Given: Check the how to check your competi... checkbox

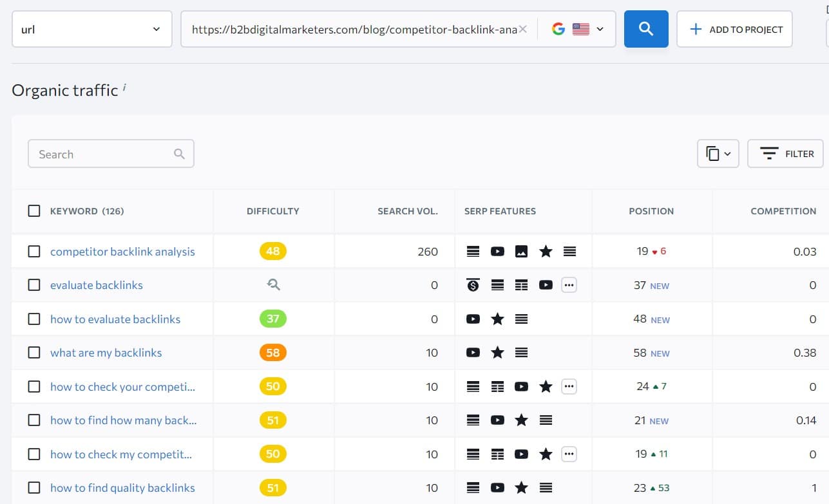Looking at the screenshot, I should pyautogui.click(x=34, y=386).
